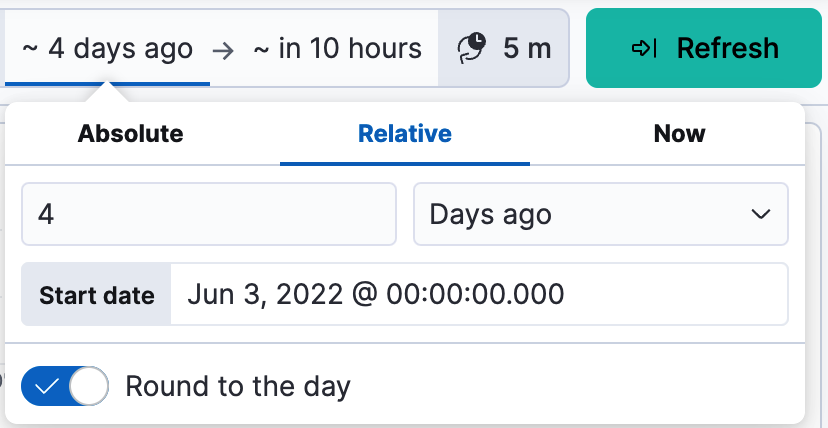The width and height of the screenshot is (828, 428).
Task: Switch to the Now tab
Action: click(679, 134)
